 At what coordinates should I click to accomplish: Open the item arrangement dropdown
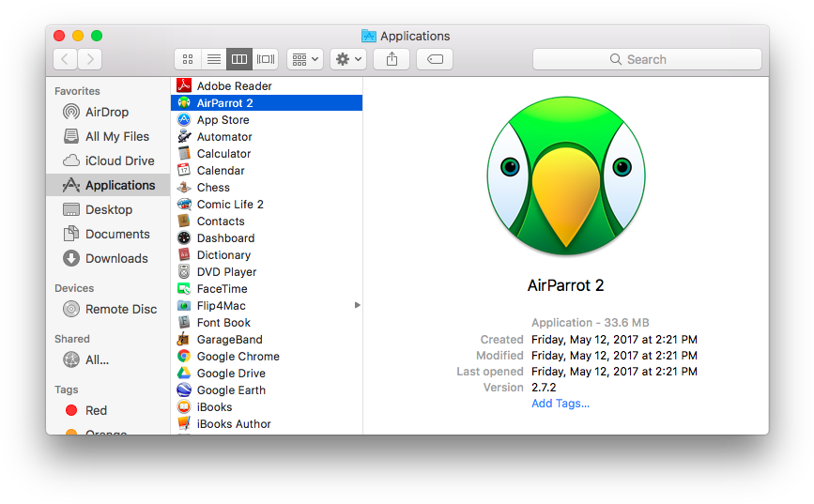tap(305, 59)
